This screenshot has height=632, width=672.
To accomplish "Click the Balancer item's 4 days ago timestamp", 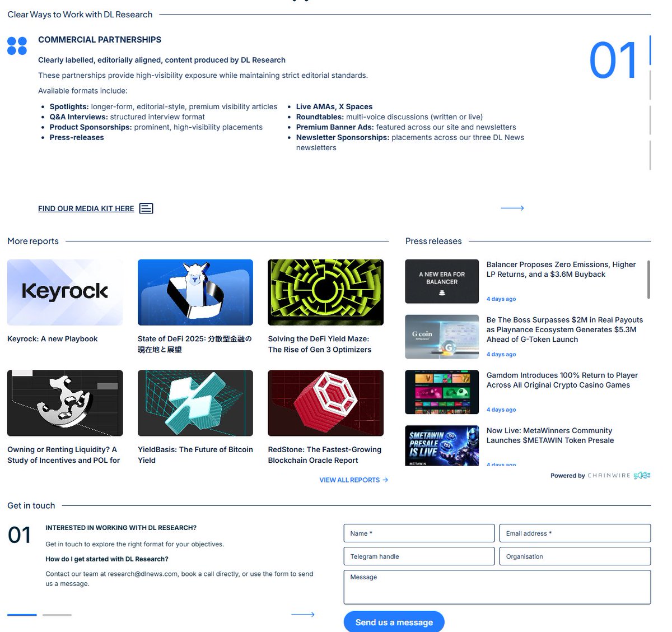I will pos(501,299).
